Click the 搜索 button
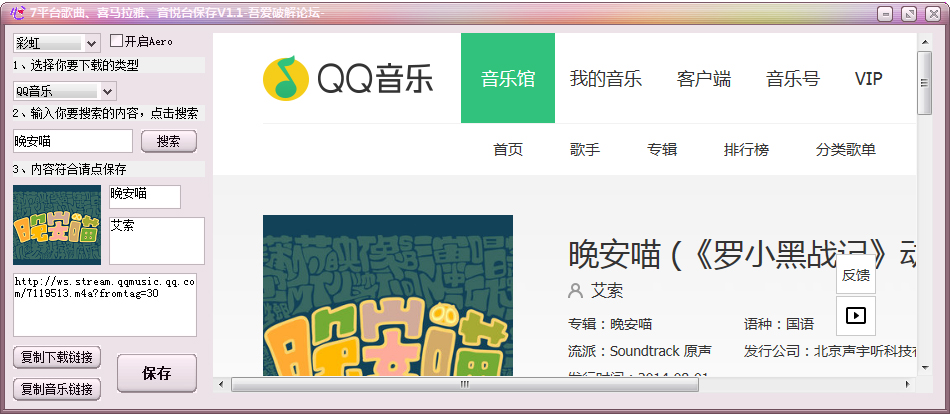950x414 pixels. click(x=168, y=141)
